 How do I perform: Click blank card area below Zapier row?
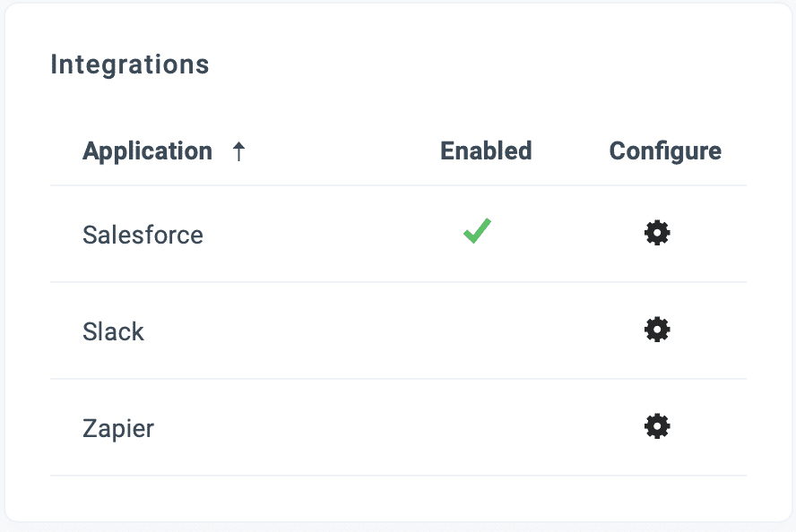click(x=398, y=498)
